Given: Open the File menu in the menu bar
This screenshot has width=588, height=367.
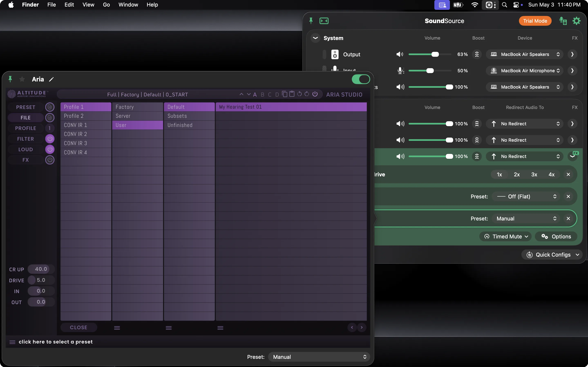Looking at the screenshot, I should pyautogui.click(x=51, y=5).
